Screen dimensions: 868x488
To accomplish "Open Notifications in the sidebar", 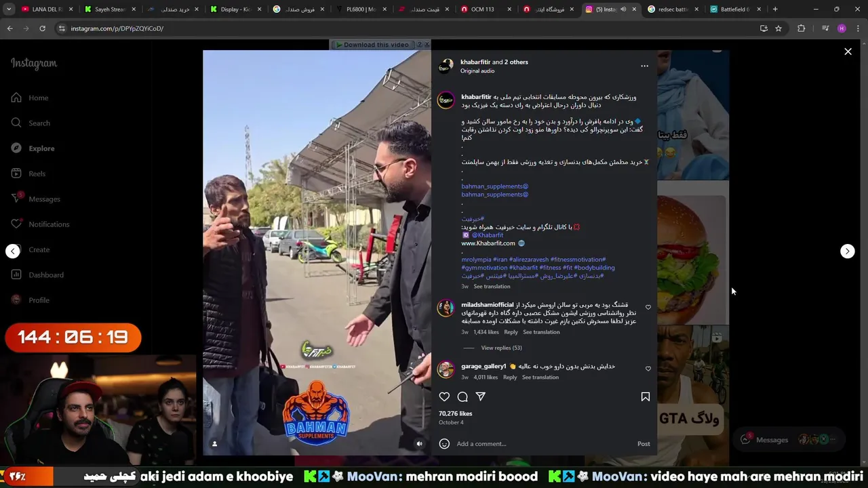I will 41,224.
